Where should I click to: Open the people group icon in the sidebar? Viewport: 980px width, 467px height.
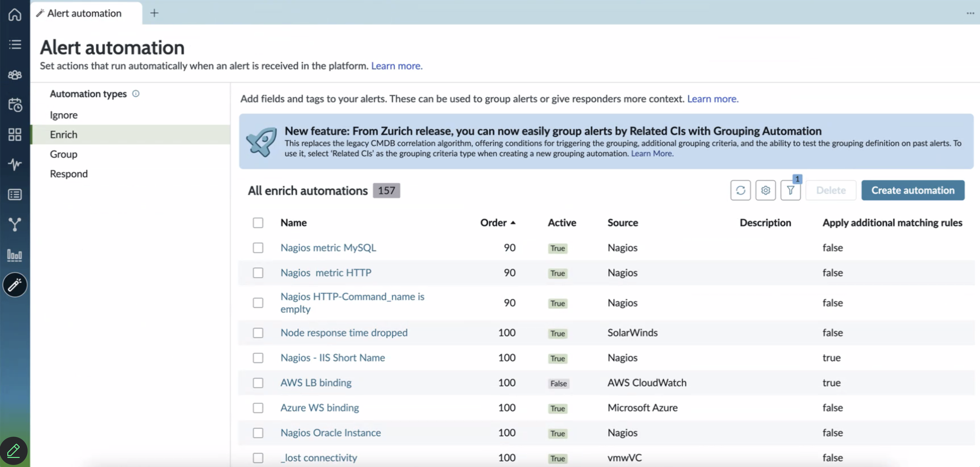(15, 75)
